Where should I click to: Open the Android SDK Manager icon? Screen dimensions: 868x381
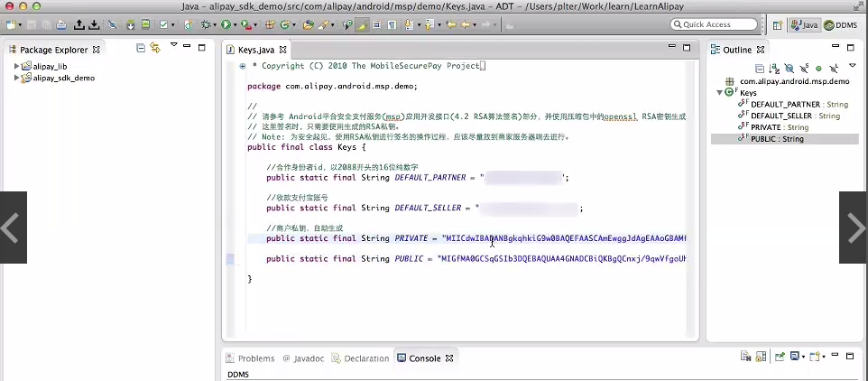pyautogui.click(x=131, y=24)
